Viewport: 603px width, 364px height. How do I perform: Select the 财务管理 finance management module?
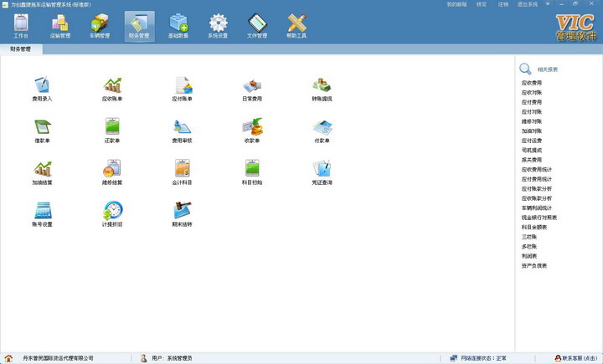click(x=139, y=26)
